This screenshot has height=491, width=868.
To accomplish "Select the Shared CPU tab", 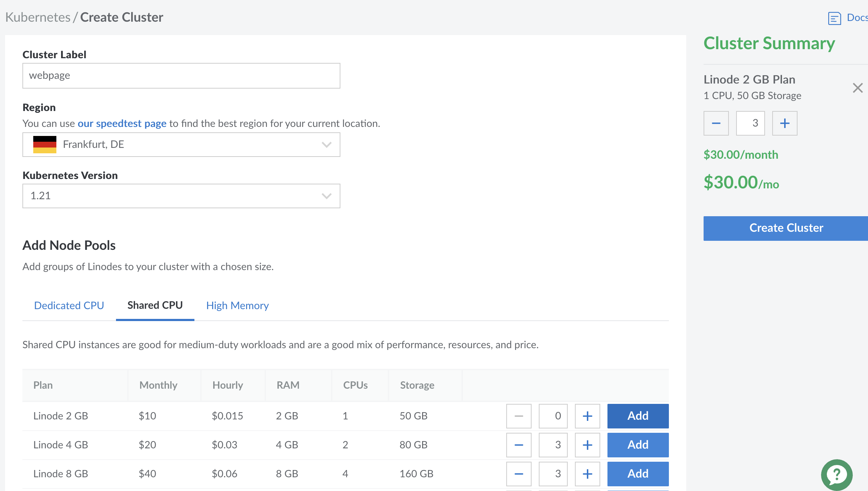I will coord(155,306).
